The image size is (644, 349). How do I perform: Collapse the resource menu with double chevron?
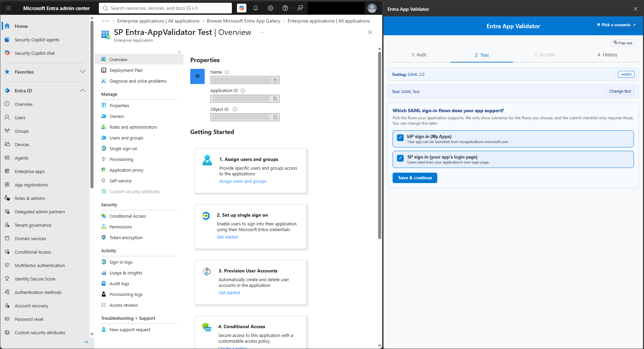click(x=179, y=52)
